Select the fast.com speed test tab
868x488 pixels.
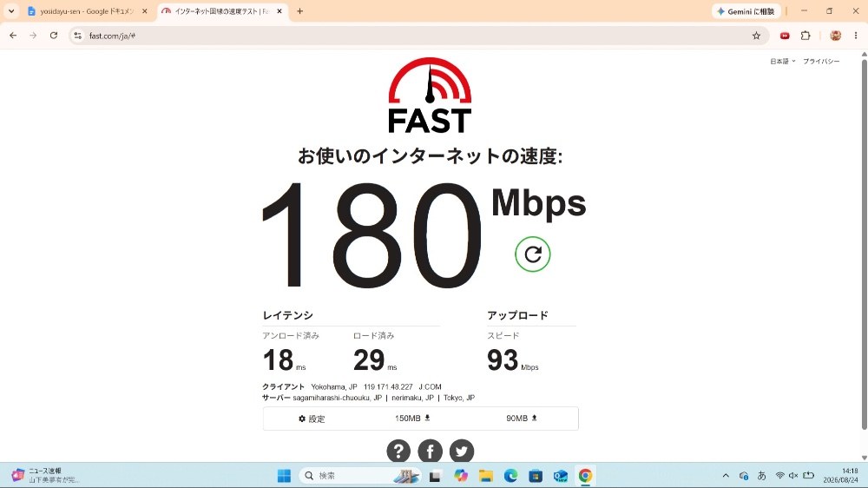[217, 11]
